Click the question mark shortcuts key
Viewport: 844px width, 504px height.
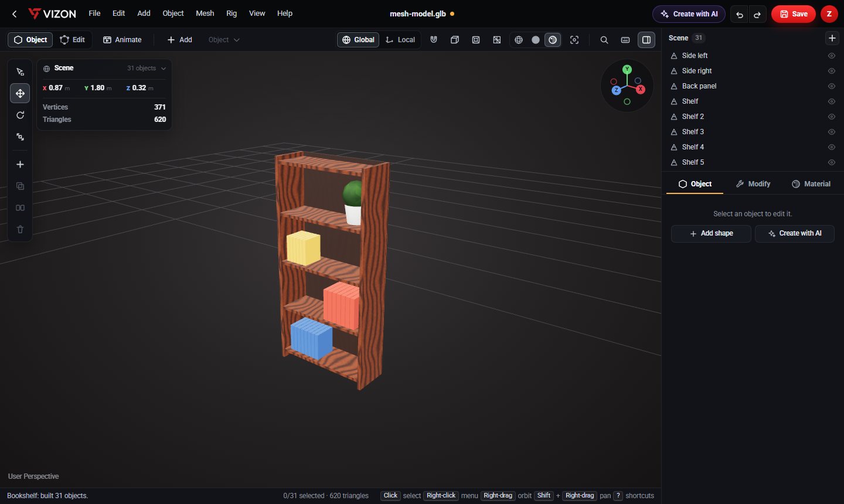coord(618,496)
